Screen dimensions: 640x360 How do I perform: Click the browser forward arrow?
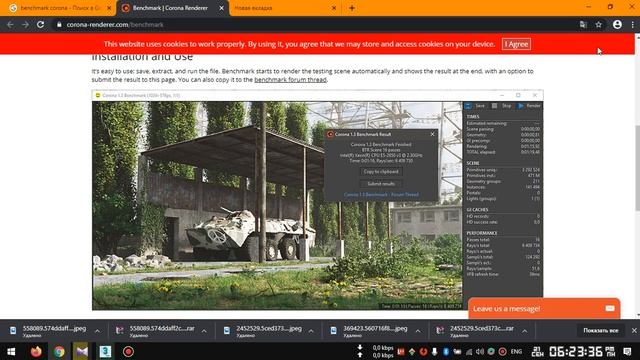(x=25, y=24)
